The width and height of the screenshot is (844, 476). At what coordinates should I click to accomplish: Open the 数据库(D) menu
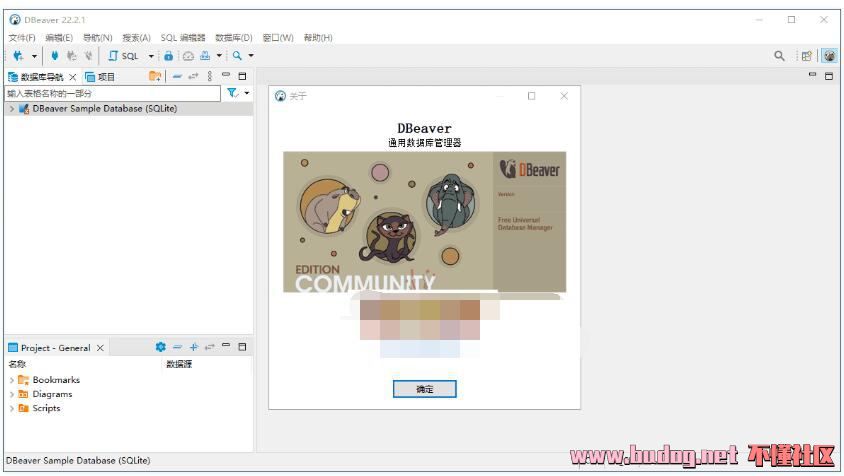[234, 38]
